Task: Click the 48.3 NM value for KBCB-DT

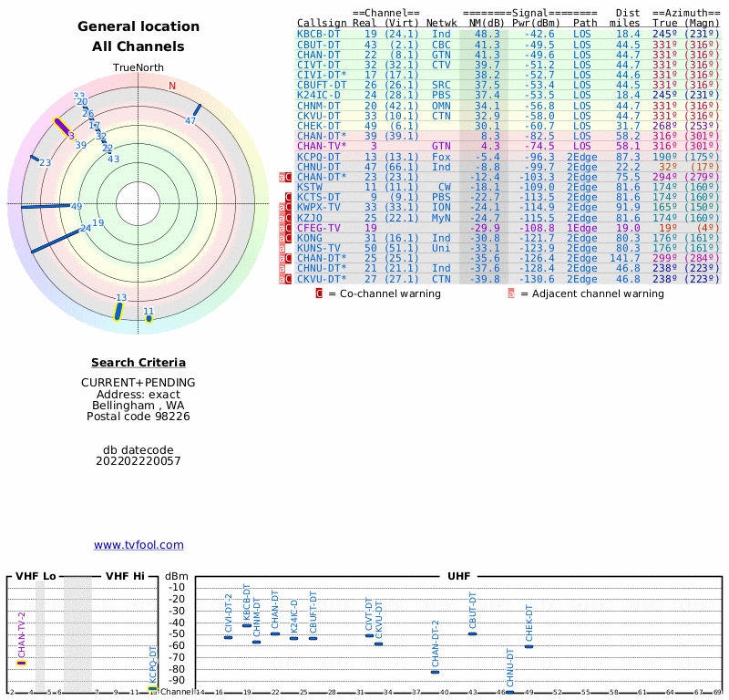Action: (x=488, y=34)
